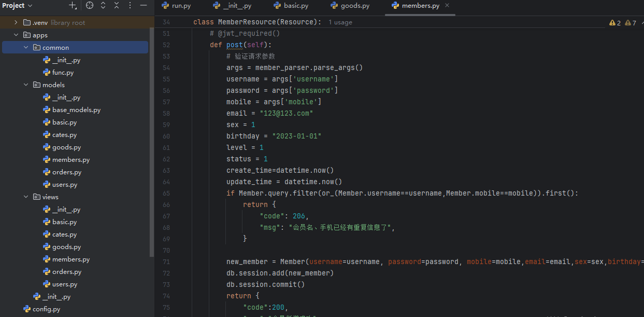Select basic.py under the views folder
Image resolution: width=644 pixels, height=317 pixels.
coord(65,222)
